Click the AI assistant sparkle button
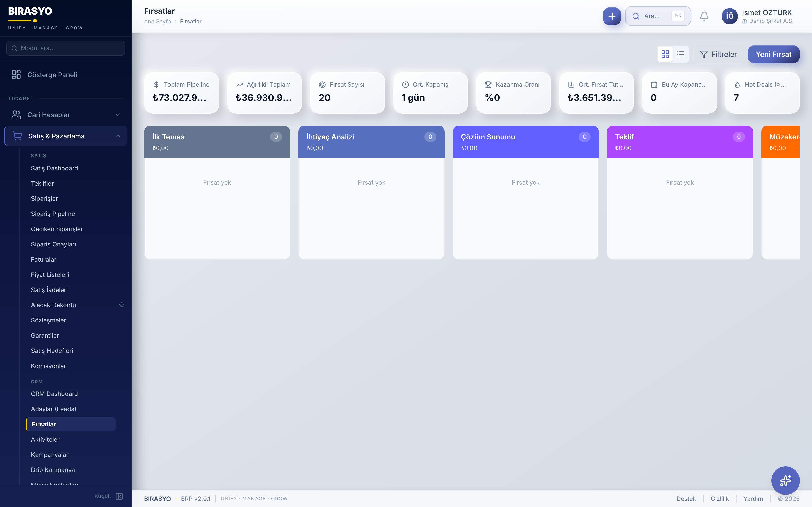The height and width of the screenshot is (507, 812). click(x=785, y=481)
